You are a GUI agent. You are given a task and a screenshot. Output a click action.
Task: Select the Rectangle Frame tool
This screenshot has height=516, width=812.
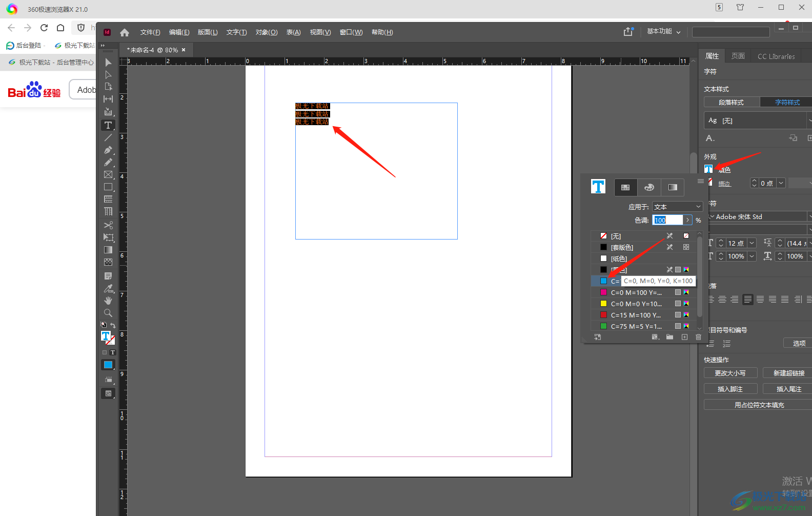[x=108, y=175]
